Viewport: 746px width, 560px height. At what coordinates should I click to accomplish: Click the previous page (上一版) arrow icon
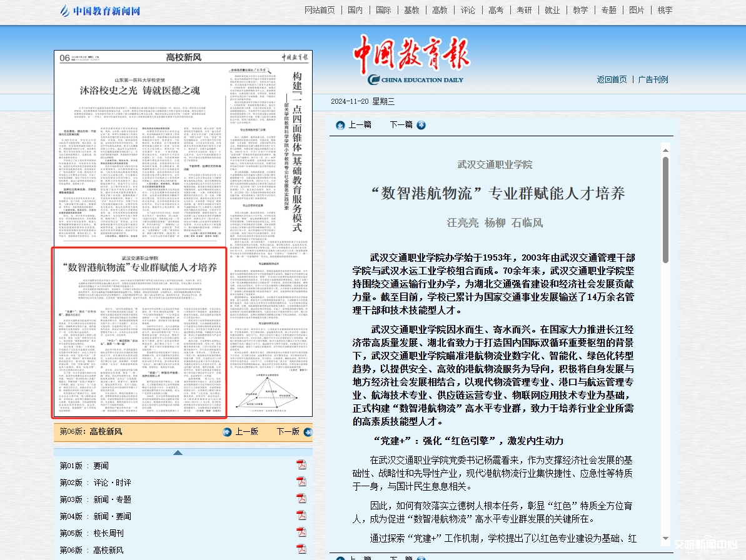point(227,432)
